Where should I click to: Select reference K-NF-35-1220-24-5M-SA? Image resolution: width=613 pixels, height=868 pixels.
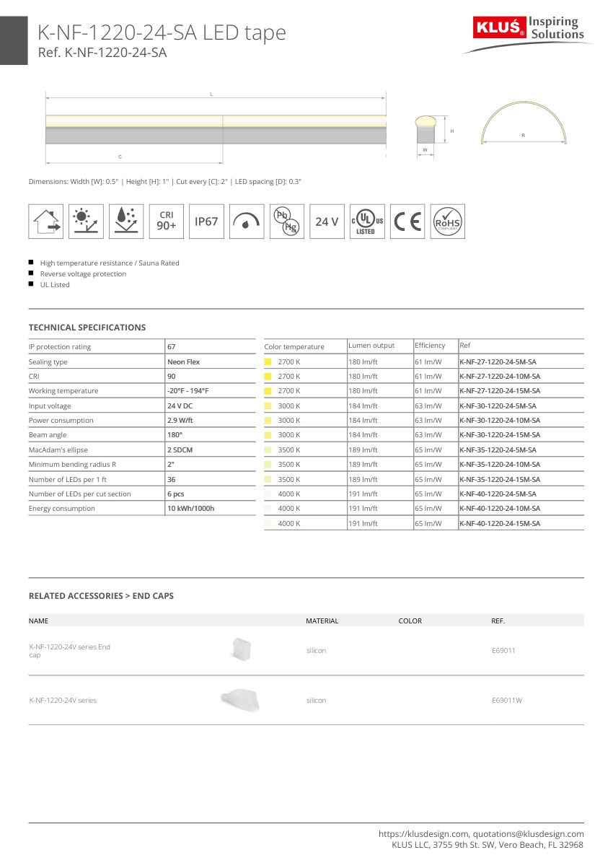click(x=498, y=450)
